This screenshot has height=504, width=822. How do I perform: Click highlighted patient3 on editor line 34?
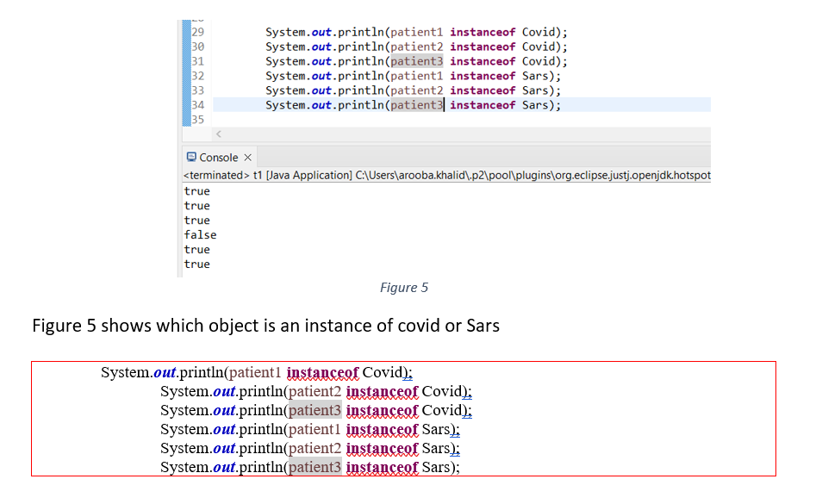pyautogui.click(x=417, y=105)
